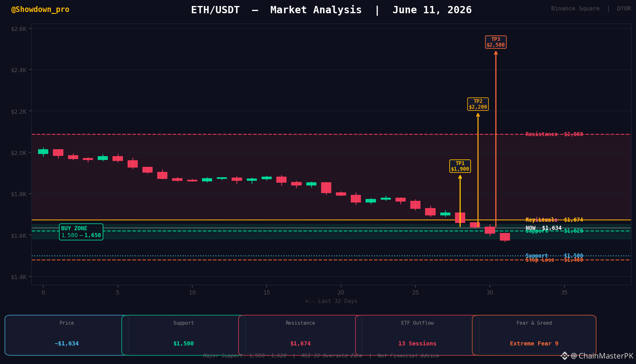
Task: Click the x-axis tick label 5
Action: click(x=118, y=293)
